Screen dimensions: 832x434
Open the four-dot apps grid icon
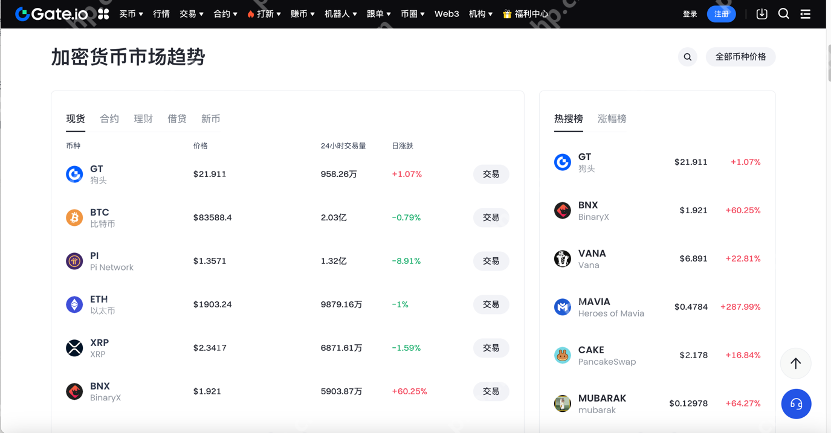click(102, 14)
